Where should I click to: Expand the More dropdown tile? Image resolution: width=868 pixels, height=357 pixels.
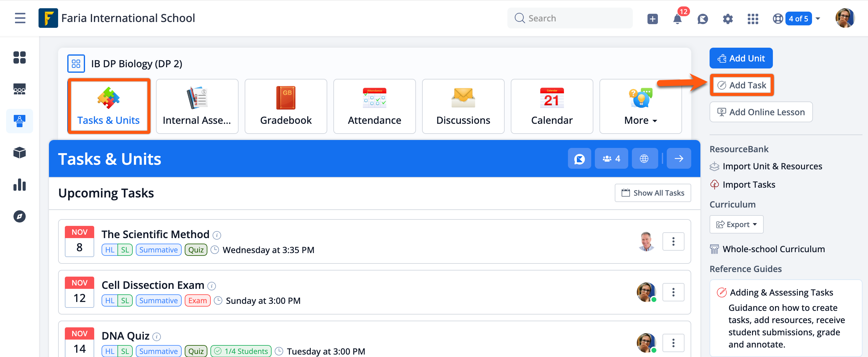[x=640, y=106]
